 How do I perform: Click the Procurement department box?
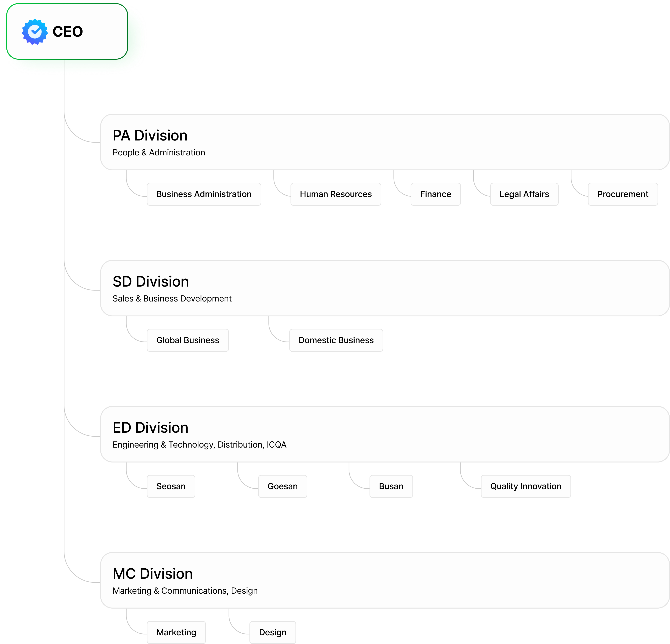622,194
